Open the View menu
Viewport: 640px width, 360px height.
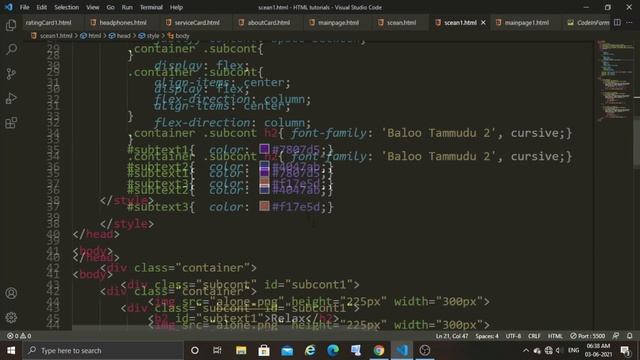pyautogui.click(x=93, y=7)
